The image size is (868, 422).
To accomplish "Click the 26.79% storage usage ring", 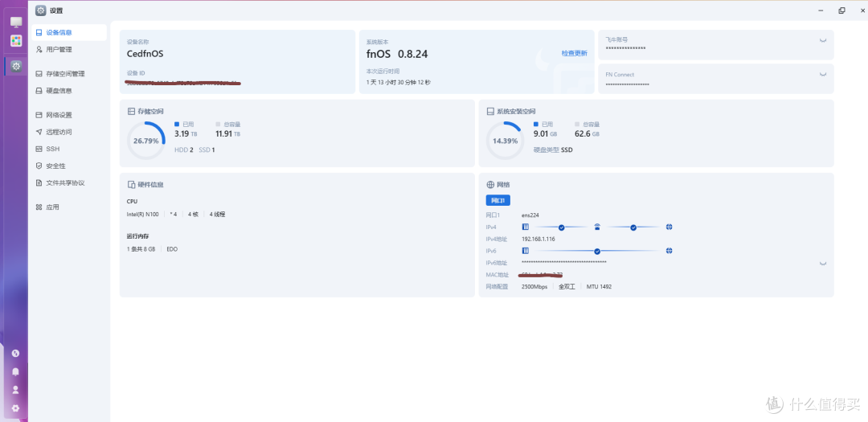I will [x=146, y=141].
